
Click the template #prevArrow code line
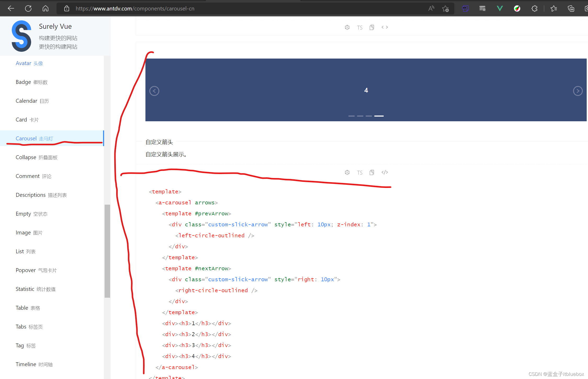click(x=196, y=214)
